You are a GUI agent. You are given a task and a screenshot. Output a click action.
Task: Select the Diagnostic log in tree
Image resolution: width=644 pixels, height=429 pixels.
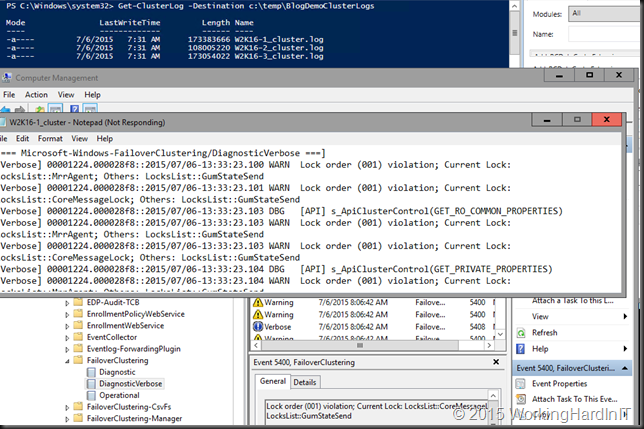coord(117,372)
